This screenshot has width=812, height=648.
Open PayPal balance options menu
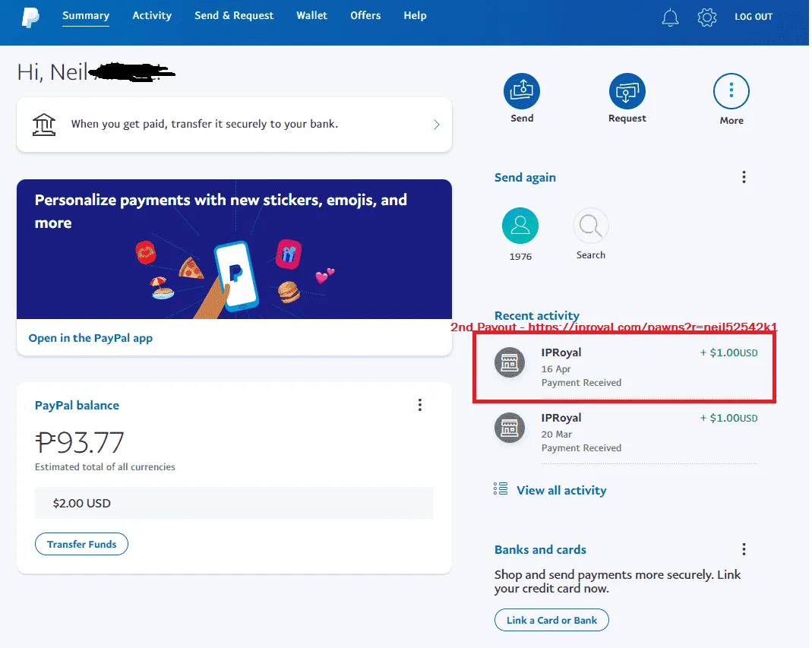click(420, 405)
